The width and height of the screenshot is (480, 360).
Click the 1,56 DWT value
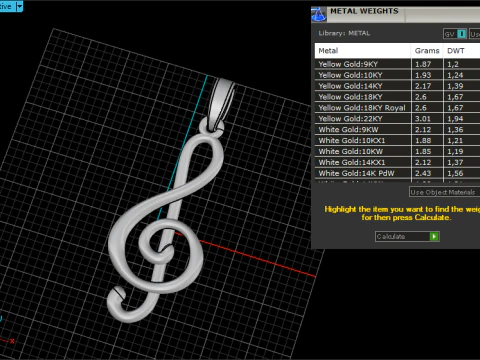[455, 173]
